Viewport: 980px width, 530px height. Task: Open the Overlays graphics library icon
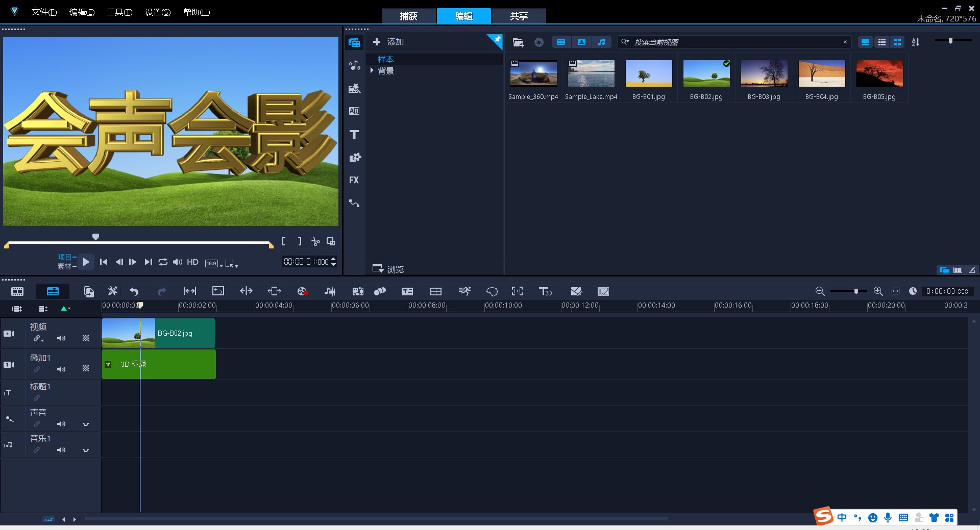point(354,157)
